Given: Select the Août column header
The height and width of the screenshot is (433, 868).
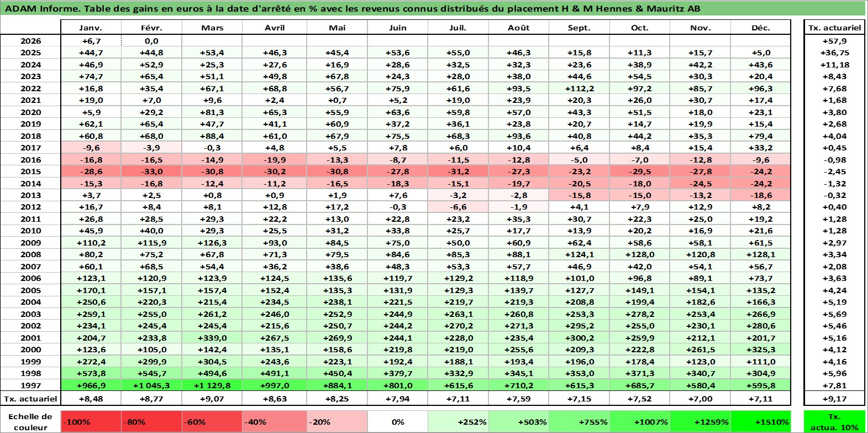Looking at the screenshot, I should pos(519,28).
